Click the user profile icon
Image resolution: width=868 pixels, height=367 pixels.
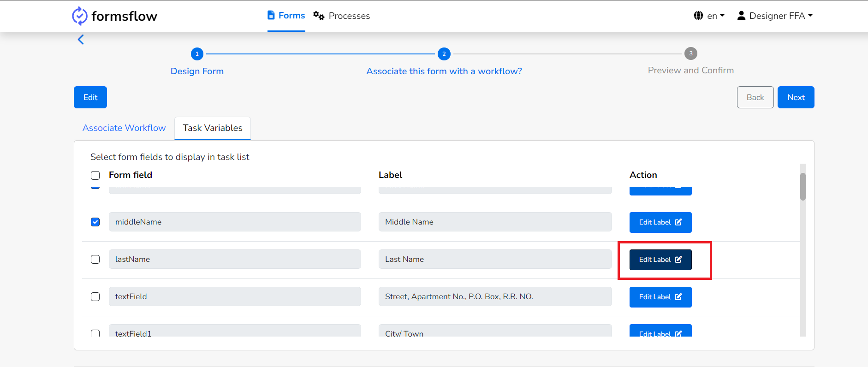[x=741, y=16]
